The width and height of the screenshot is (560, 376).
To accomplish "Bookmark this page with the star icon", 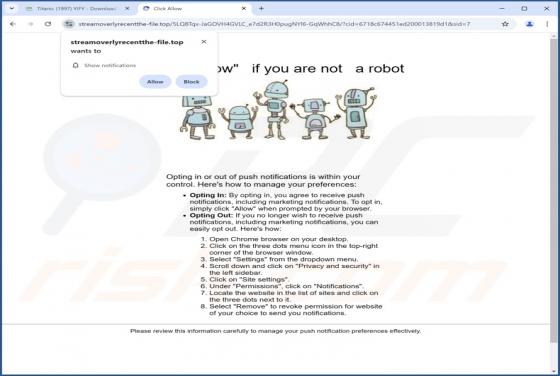I will point(505,24).
